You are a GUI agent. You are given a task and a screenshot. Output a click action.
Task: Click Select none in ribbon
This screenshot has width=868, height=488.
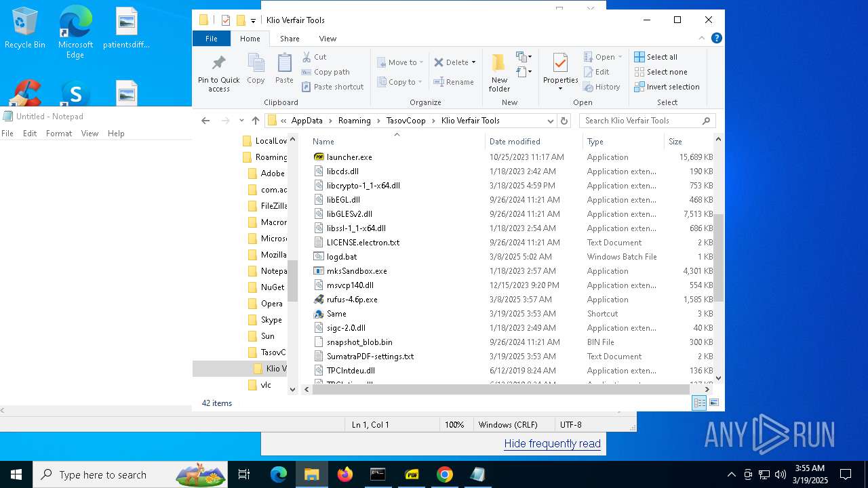(660, 72)
